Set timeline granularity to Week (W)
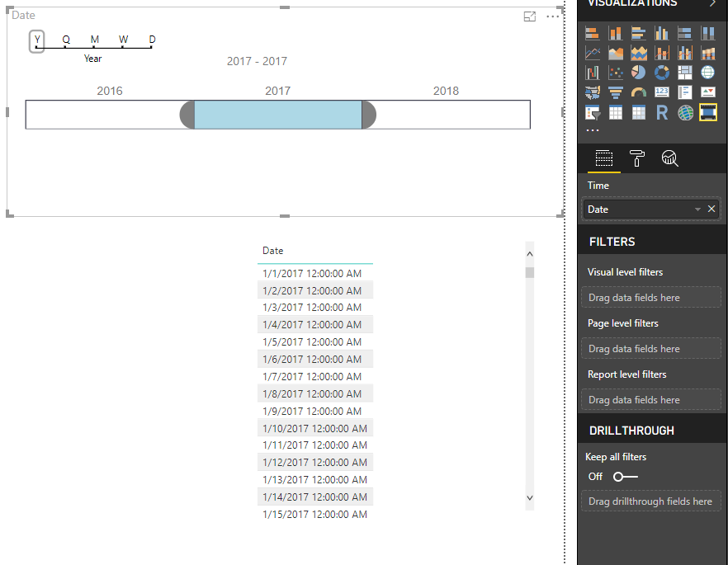This screenshot has width=728, height=565. click(123, 40)
